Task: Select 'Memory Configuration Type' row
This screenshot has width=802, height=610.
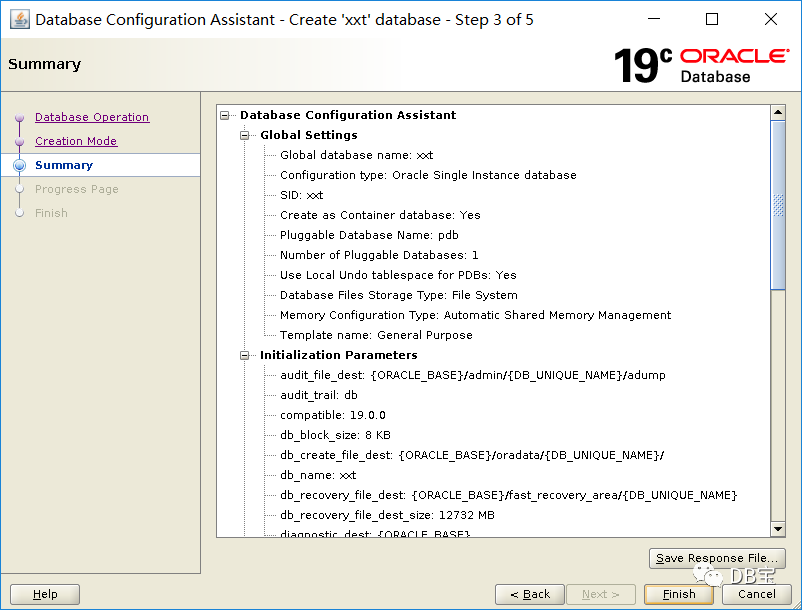Action: (x=475, y=315)
